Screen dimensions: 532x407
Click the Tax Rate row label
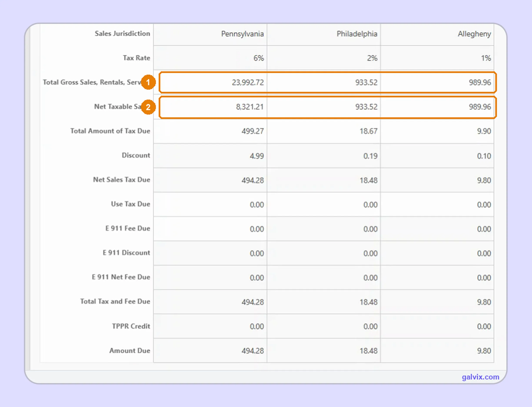click(136, 58)
